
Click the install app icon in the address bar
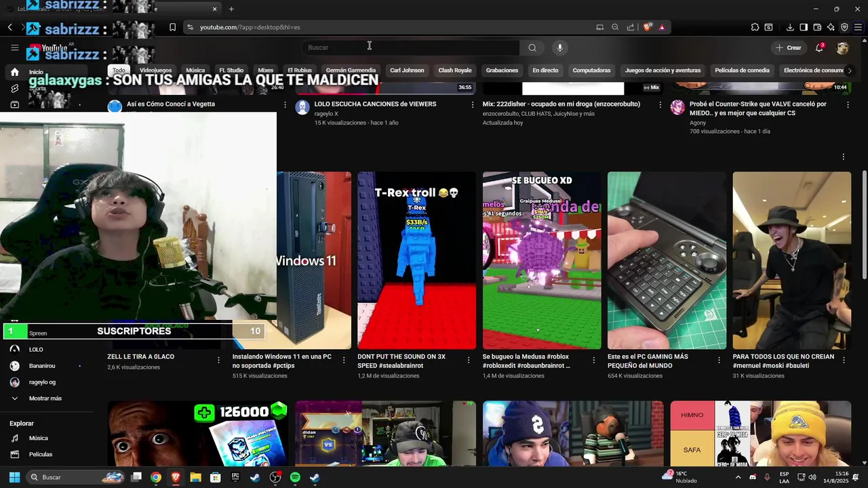(x=599, y=27)
